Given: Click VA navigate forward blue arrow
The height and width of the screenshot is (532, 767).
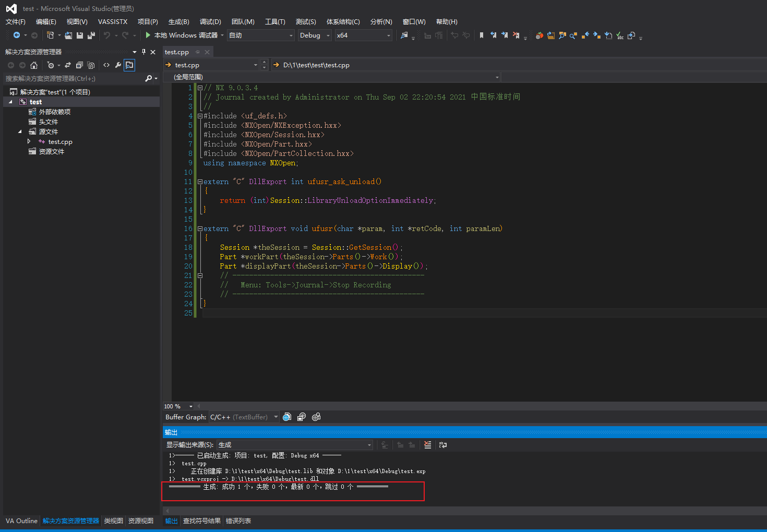Looking at the screenshot, I should pos(597,35).
